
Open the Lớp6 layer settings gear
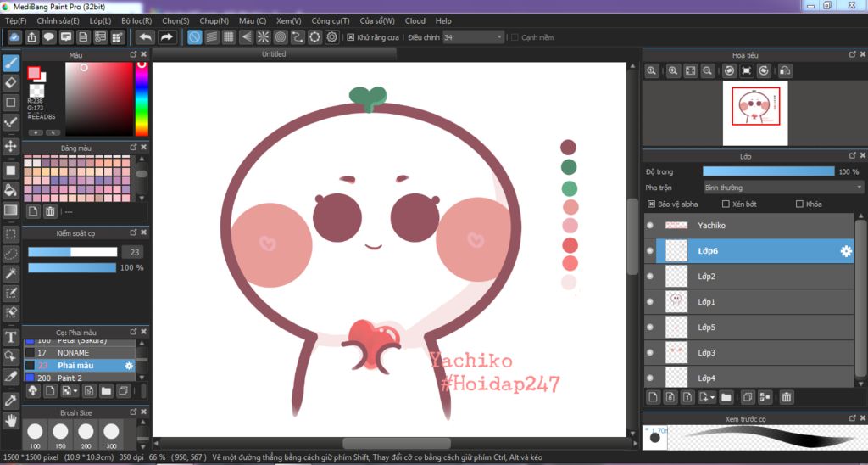click(846, 251)
